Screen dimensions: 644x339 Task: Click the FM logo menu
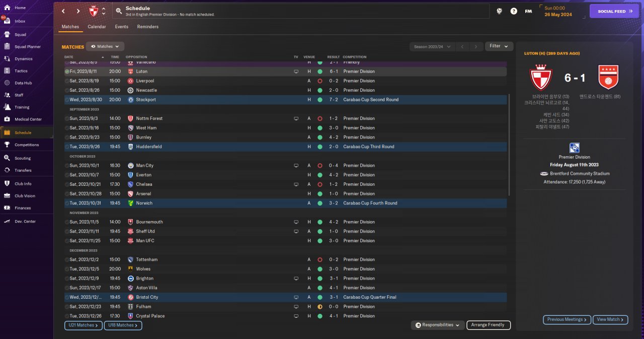[x=528, y=11]
